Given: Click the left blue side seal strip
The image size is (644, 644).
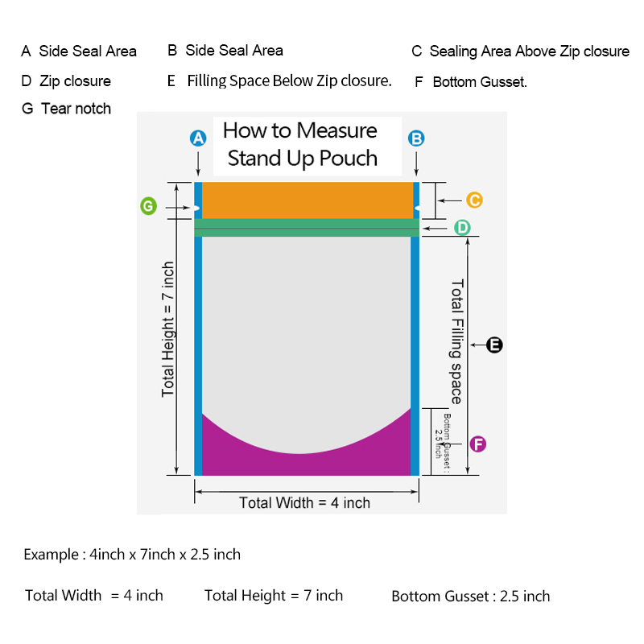Looking at the screenshot, I should pos(198,328).
